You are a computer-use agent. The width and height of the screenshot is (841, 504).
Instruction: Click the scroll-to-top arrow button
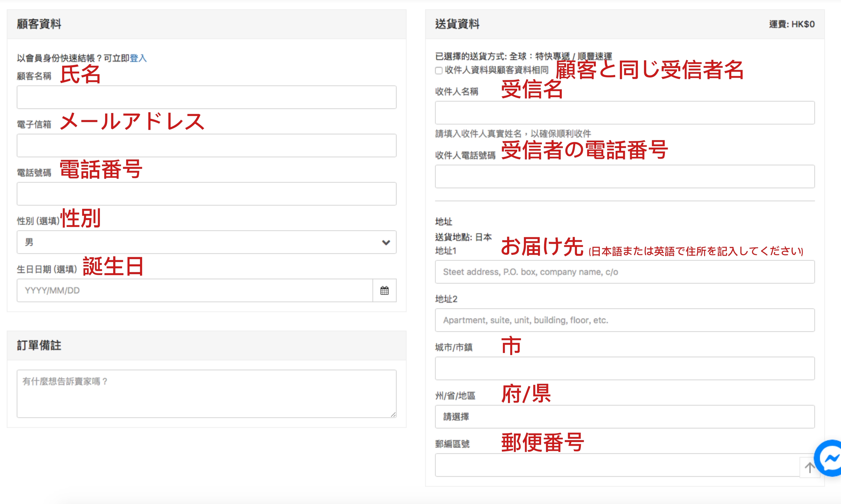tap(809, 468)
